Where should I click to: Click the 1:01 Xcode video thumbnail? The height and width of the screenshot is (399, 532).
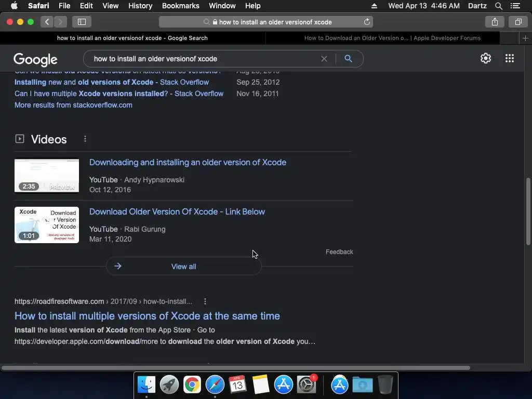point(46,225)
